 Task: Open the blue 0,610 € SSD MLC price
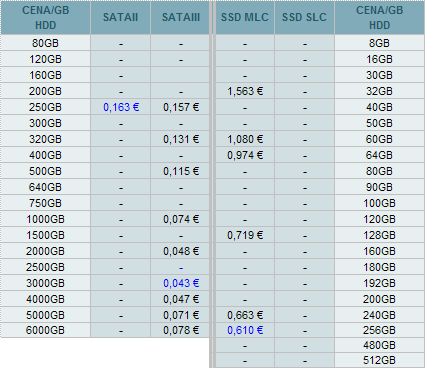point(245,330)
